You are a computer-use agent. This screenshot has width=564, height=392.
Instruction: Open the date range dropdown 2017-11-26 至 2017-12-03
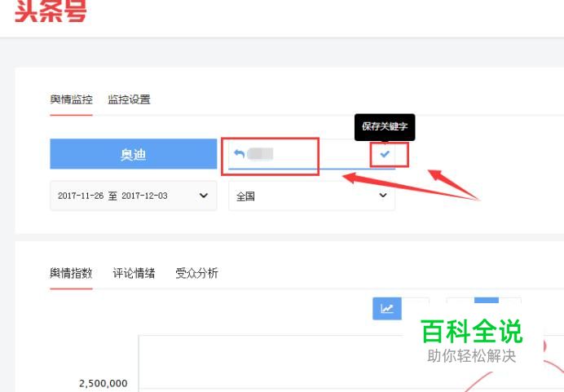134,196
